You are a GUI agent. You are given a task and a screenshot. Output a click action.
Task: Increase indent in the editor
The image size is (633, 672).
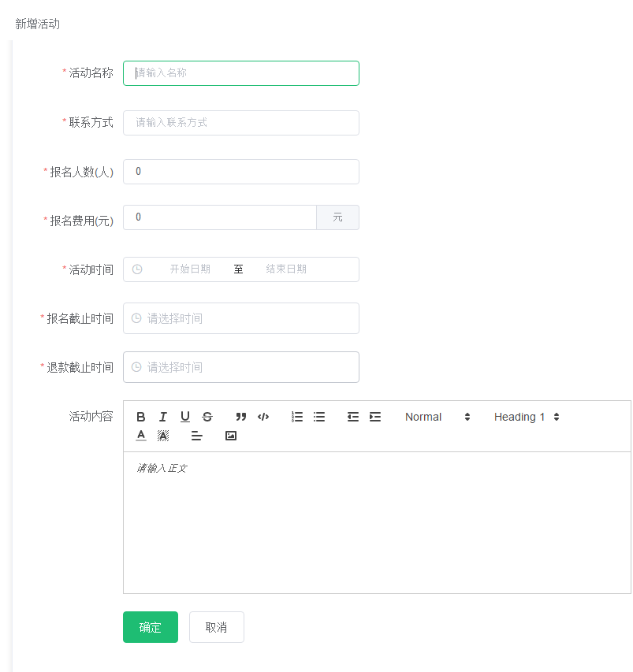374,417
